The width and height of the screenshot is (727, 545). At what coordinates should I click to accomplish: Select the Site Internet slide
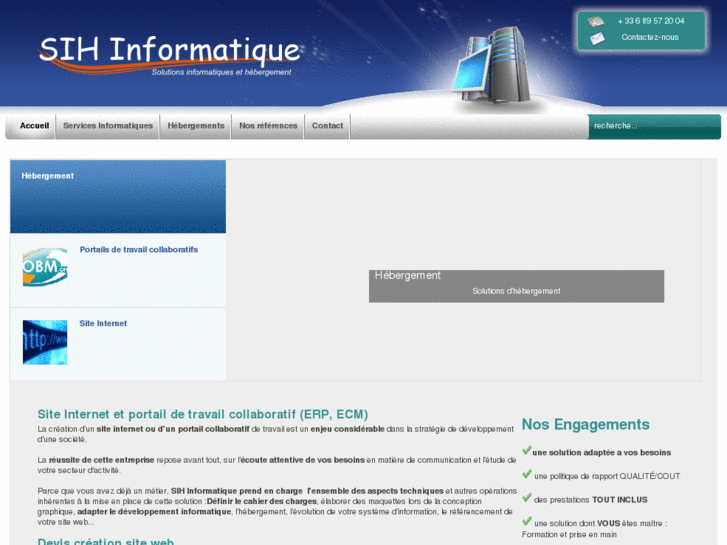point(118,344)
